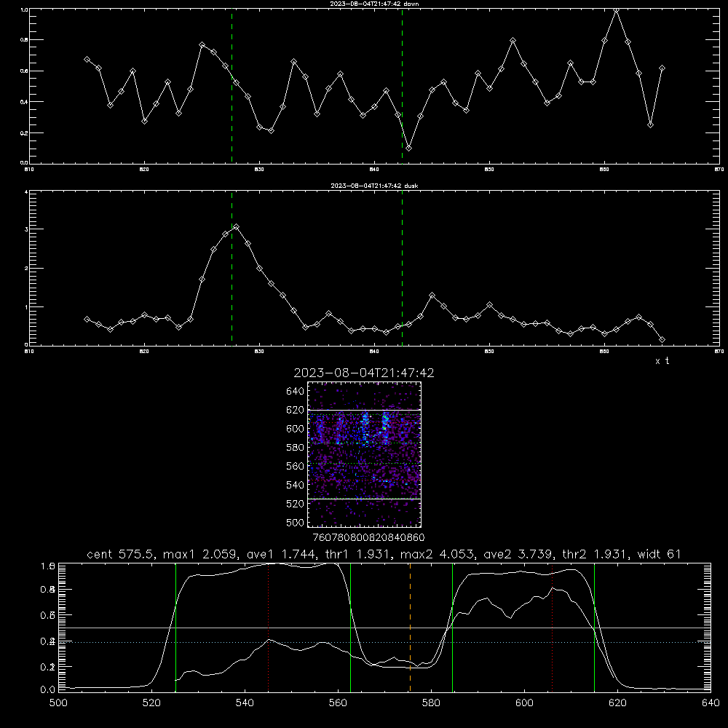Click the orange dashed center line in the bottom plot
The width and height of the screenshot is (728, 728).
click(410, 628)
